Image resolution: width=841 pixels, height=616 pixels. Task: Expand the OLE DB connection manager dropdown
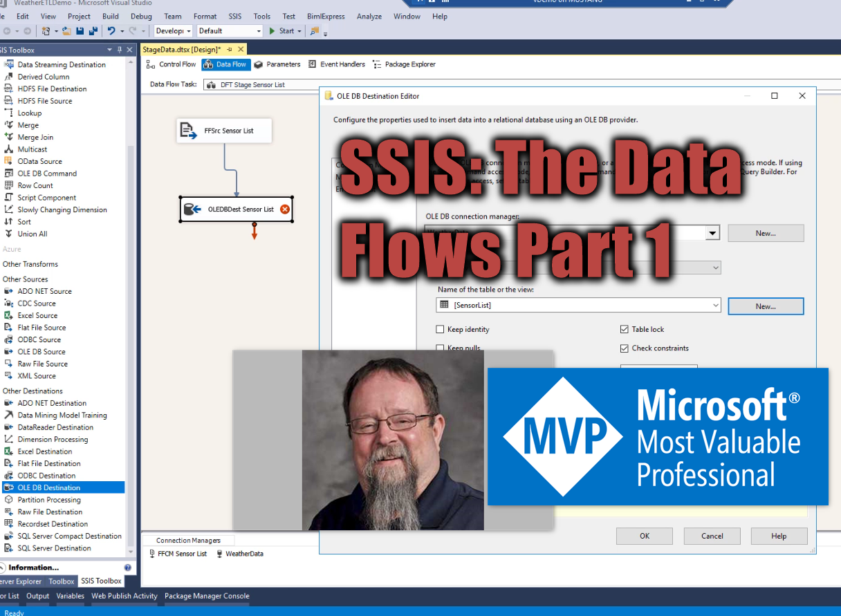click(x=712, y=234)
